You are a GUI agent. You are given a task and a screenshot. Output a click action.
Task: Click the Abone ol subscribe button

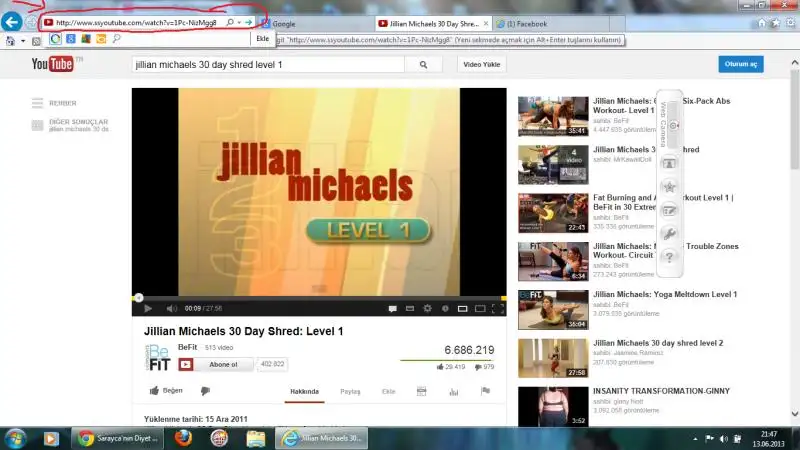coord(223,365)
